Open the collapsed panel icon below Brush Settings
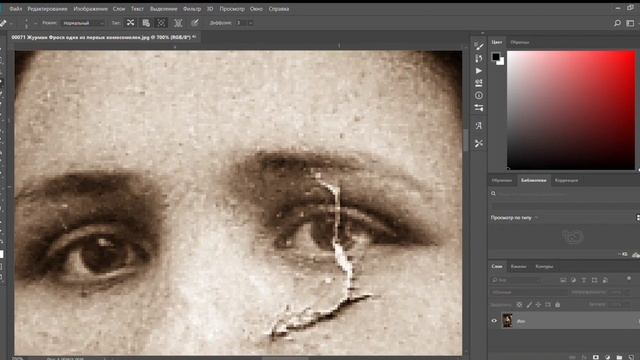 click(x=479, y=58)
